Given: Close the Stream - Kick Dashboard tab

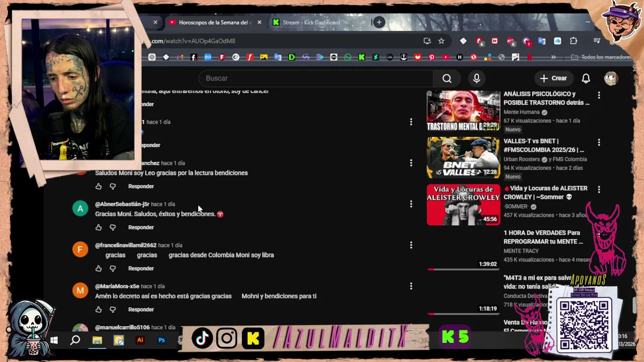Looking at the screenshot, I should (x=363, y=22).
